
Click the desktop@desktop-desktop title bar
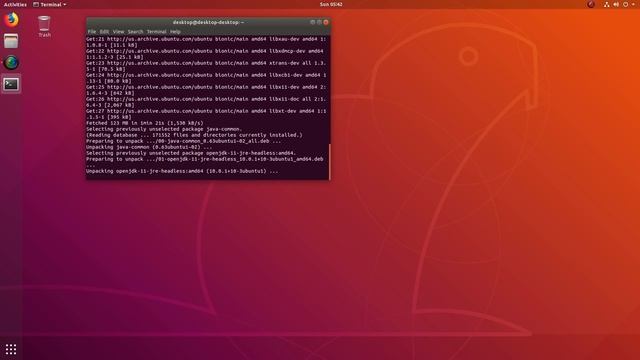[x=208, y=22]
